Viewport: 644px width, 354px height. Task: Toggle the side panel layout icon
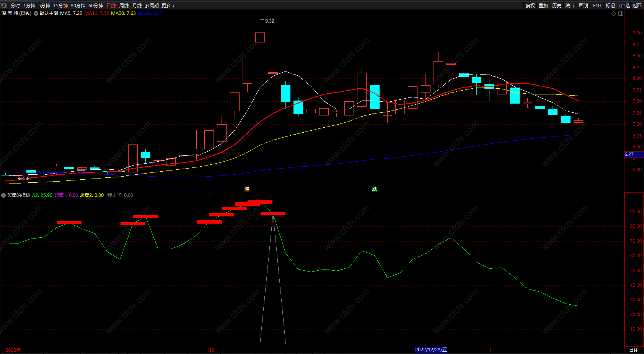(x=621, y=13)
